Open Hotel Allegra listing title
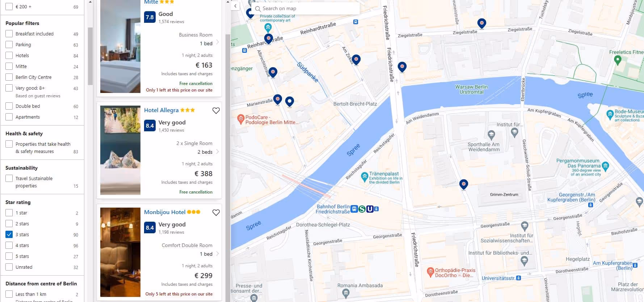The image size is (644, 302). point(161,110)
